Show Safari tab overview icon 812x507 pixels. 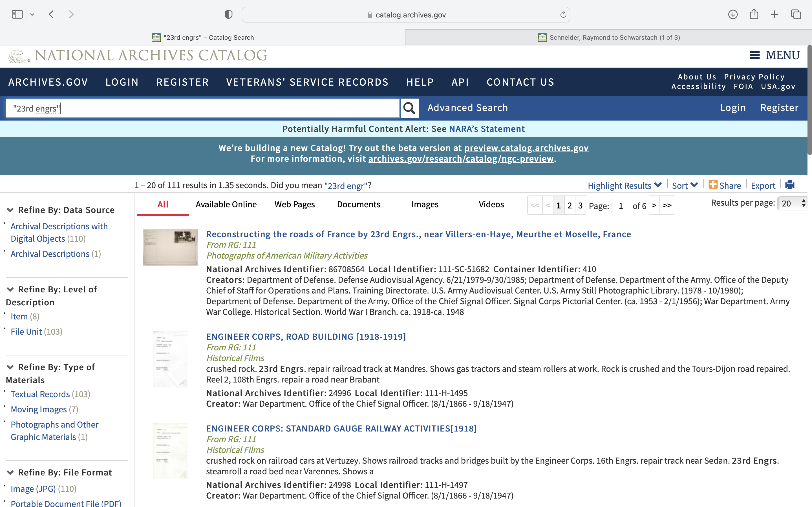point(796,14)
